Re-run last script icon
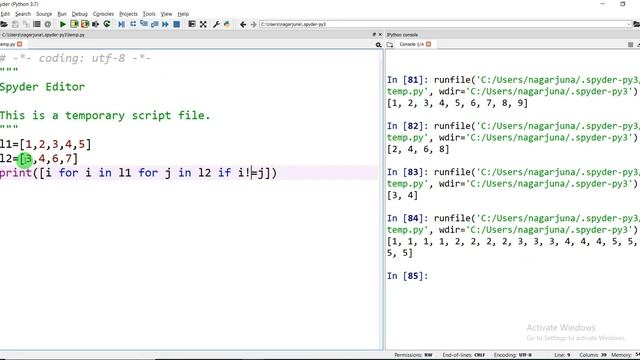 107,24
